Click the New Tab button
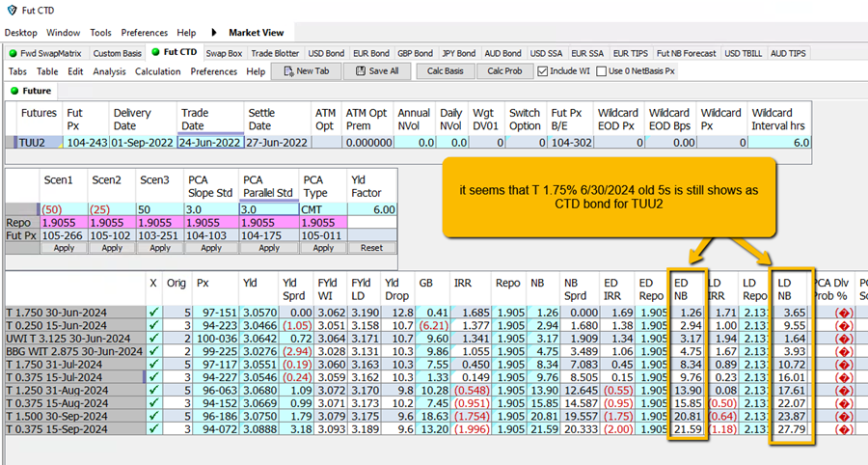 [x=306, y=70]
